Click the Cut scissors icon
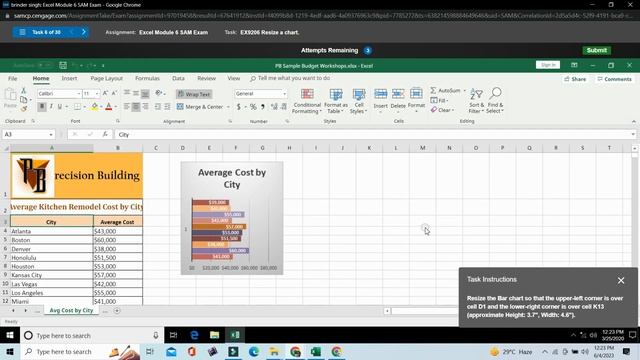The image size is (640, 360). (24, 90)
